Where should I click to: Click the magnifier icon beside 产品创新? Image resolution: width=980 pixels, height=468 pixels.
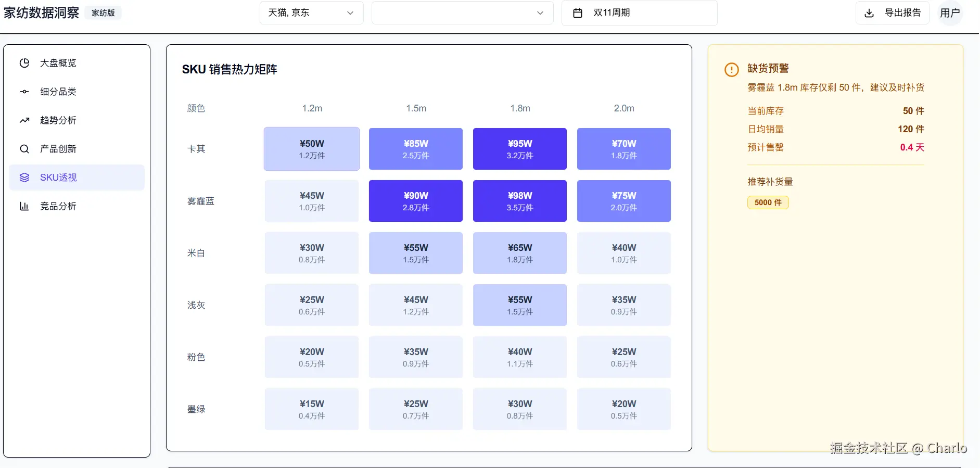(x=24, y=149)
